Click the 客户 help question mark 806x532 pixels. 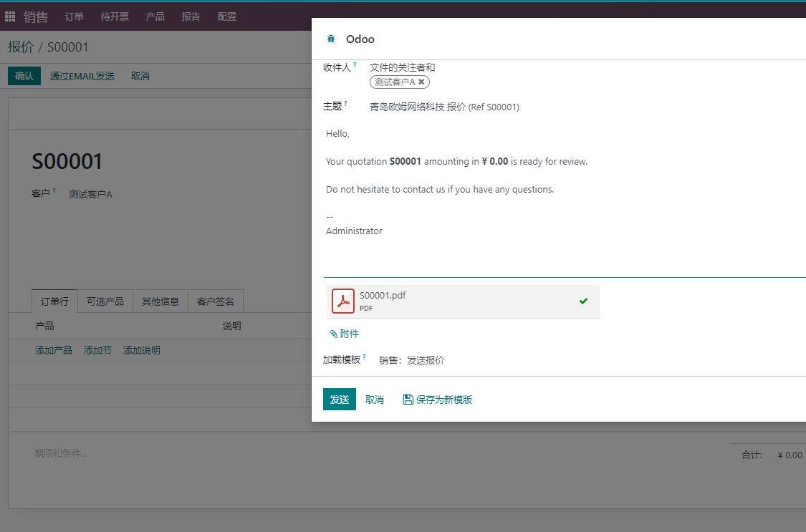click(54, 190)
